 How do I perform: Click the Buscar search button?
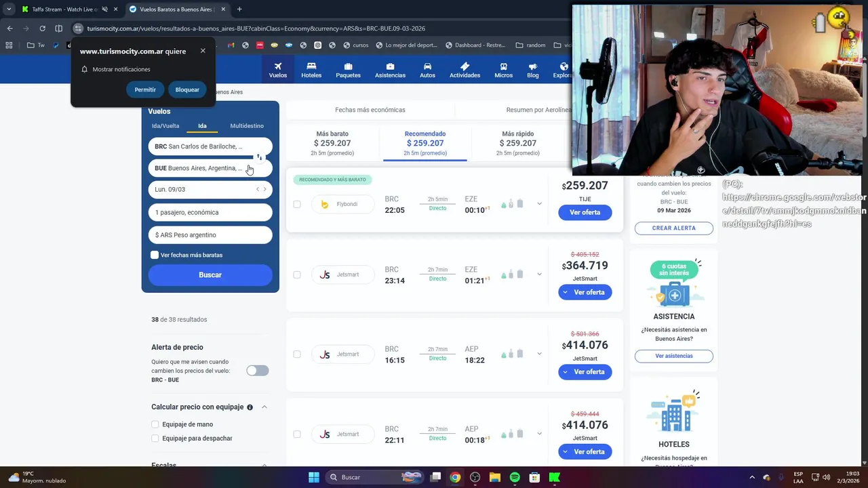tap(210, 274)
